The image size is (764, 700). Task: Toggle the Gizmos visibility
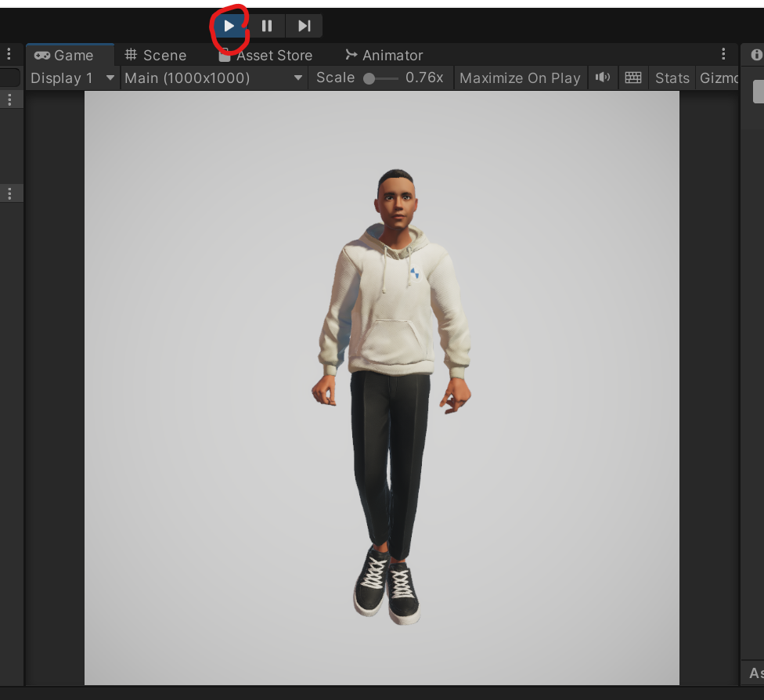tap(720, 78)
